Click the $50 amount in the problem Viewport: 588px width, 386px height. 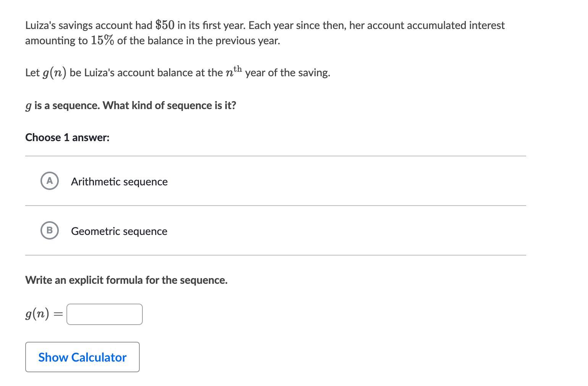click(x=165, y=25)
